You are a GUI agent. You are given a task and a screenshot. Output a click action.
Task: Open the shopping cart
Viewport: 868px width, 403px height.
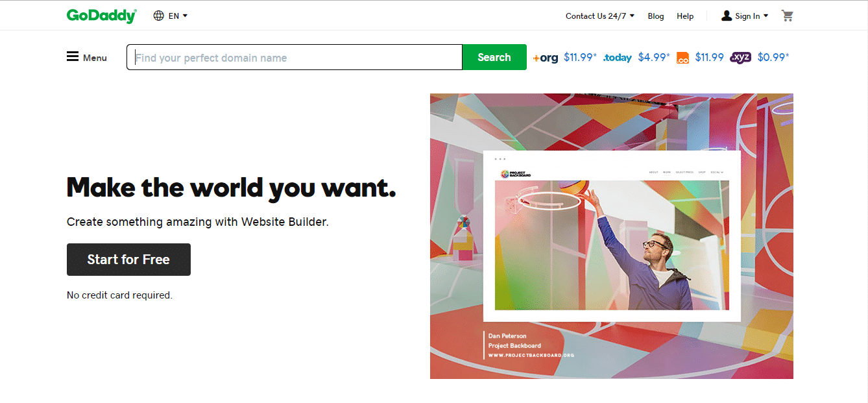(x=788, y=15)
